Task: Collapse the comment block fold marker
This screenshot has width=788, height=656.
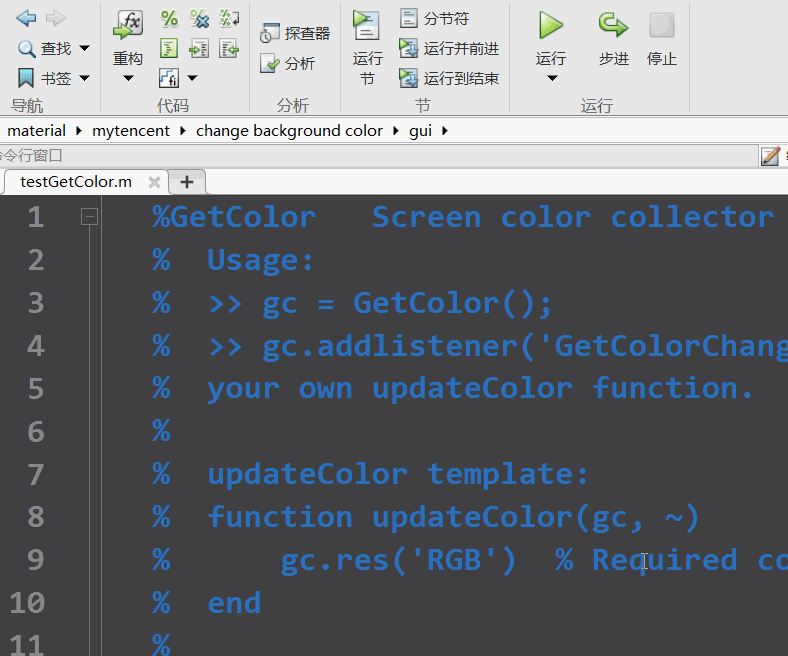Action: tap(89, 217)
